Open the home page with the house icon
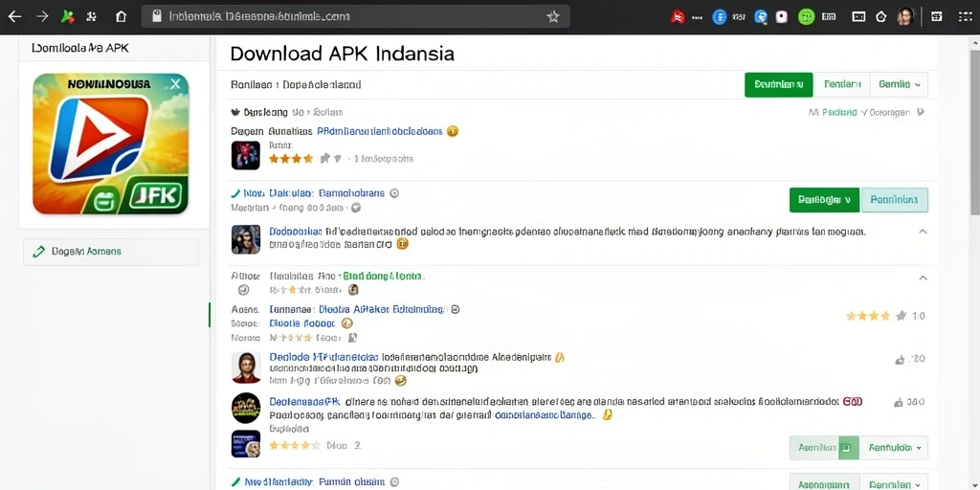980x490 pixels. coord(122,17)
